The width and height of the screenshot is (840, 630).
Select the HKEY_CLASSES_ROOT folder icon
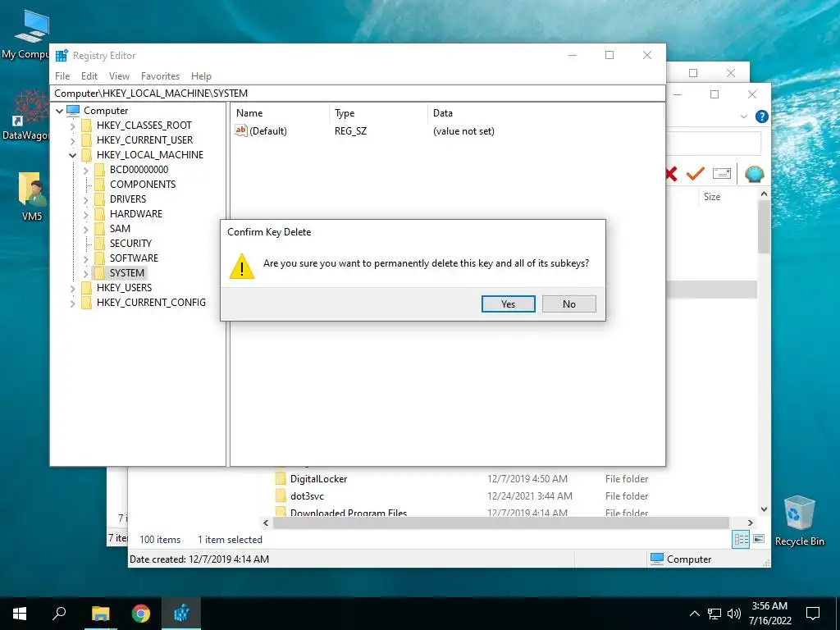coord(86,126)
